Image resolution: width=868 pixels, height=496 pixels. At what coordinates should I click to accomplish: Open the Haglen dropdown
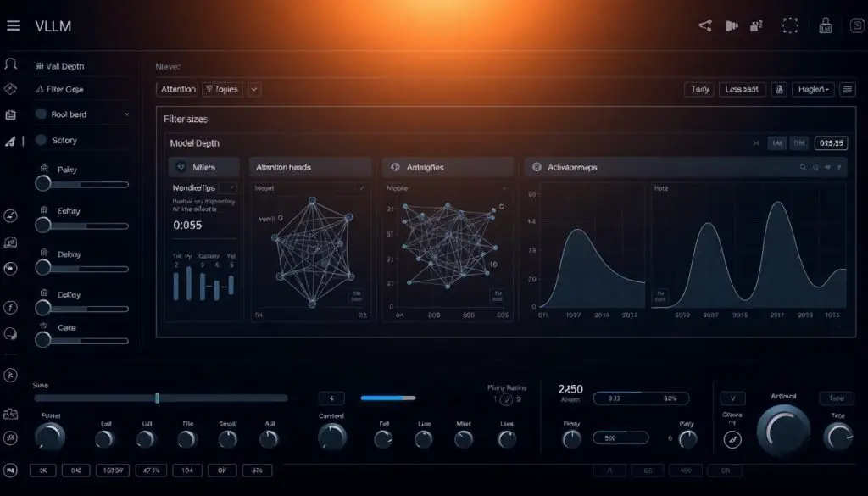tap(812, 89)
